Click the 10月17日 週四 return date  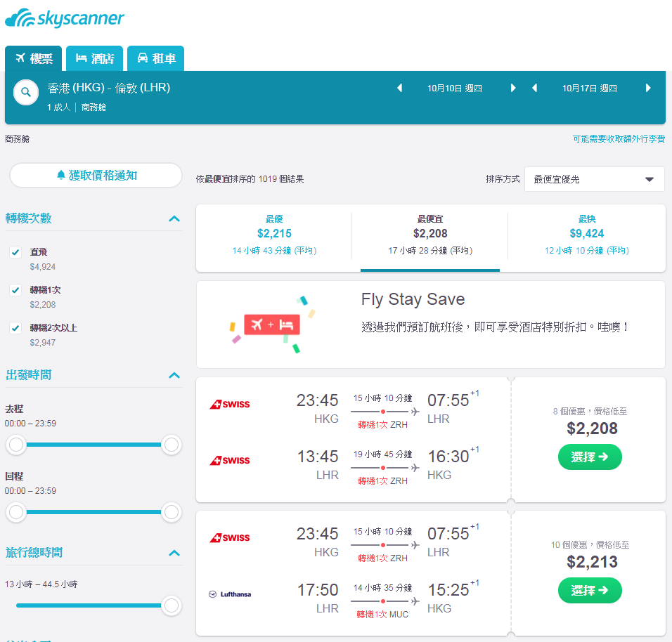(590, 89)
